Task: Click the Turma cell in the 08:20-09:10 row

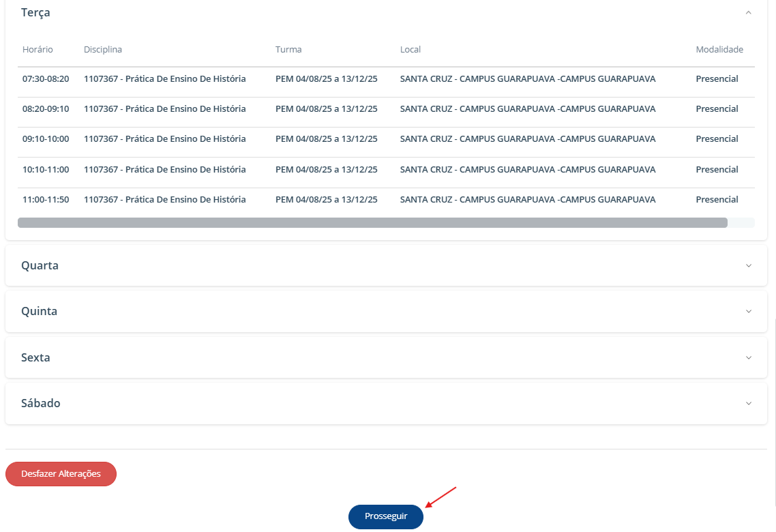Action: pos(326,109)
